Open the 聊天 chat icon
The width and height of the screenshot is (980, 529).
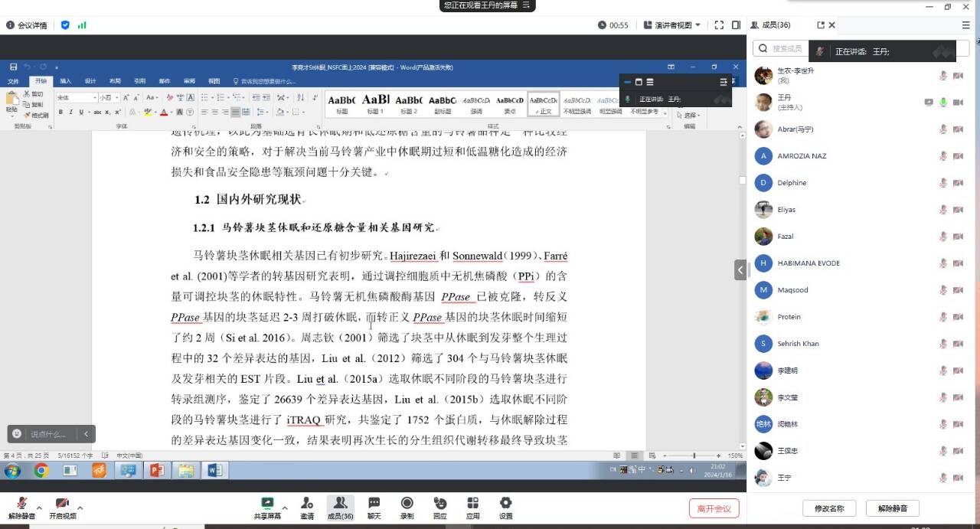[x=374, y=507]
